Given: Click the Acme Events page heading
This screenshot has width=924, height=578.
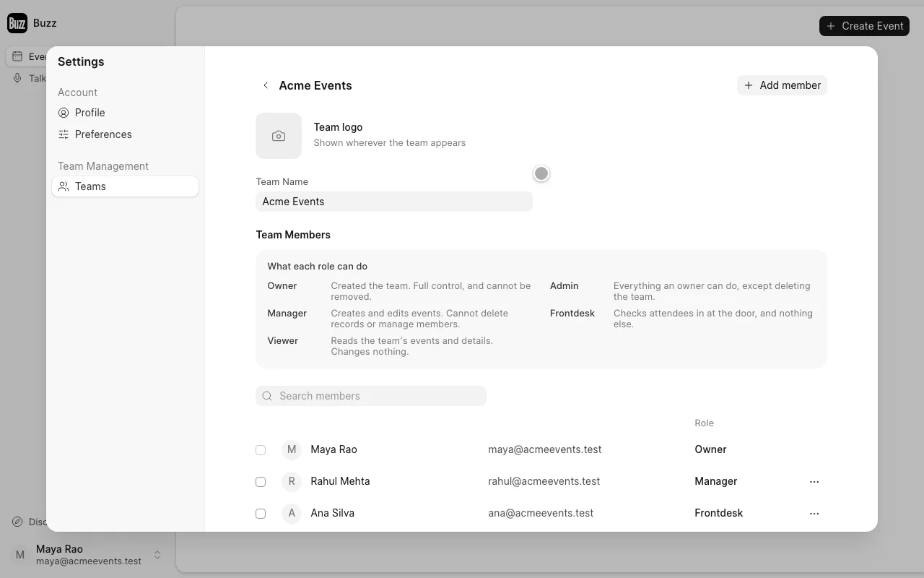Looking at the screenshot, I should tap(315, 85).
